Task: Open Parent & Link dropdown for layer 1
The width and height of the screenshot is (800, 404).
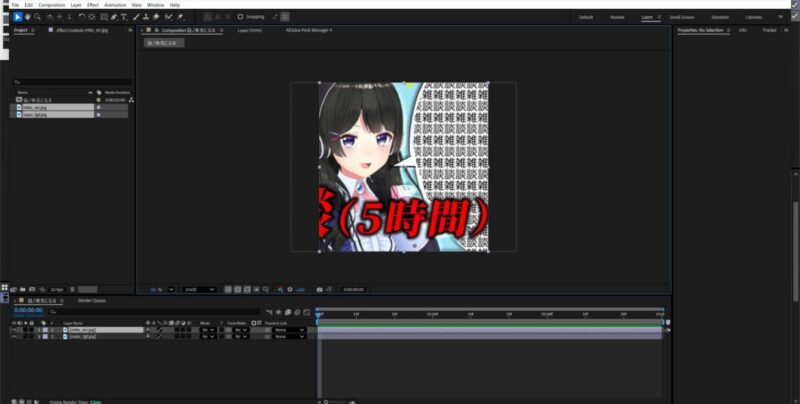Action: click(289, 330)
